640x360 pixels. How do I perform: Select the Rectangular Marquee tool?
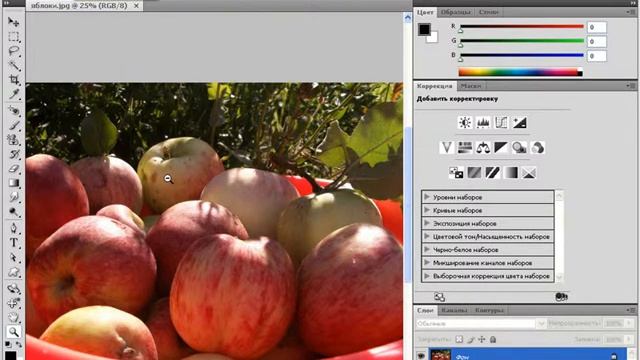coord(13,36)
